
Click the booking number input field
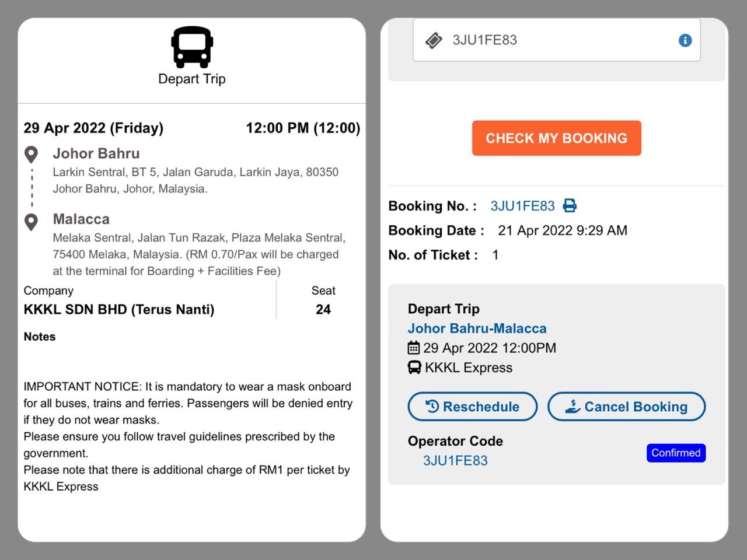560,40
